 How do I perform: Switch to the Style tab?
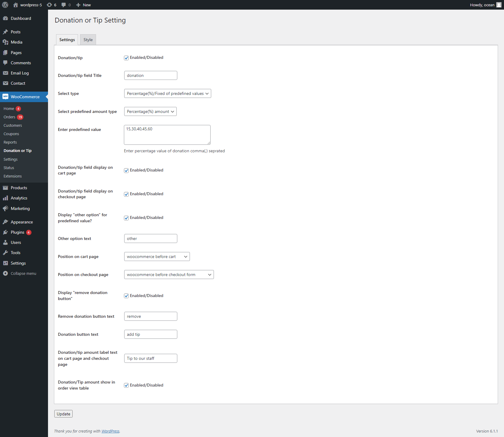point(88,39)
